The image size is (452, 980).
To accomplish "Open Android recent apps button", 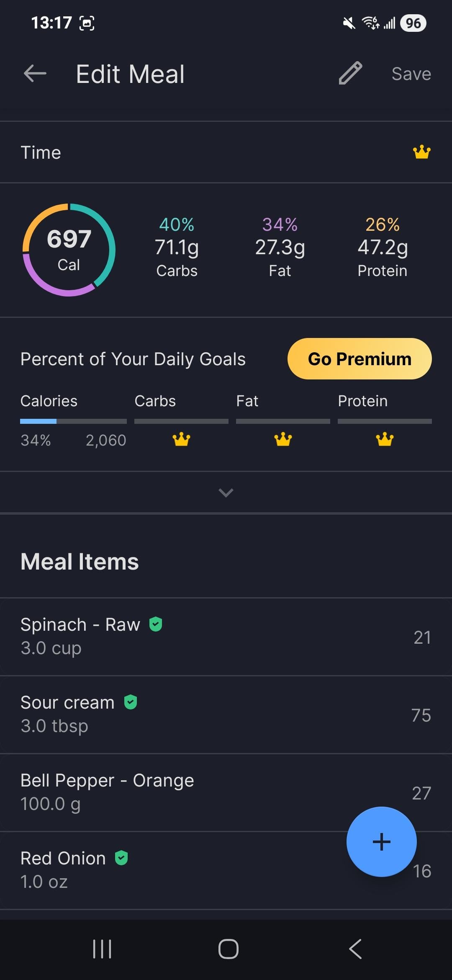I will tap(102, 949).
